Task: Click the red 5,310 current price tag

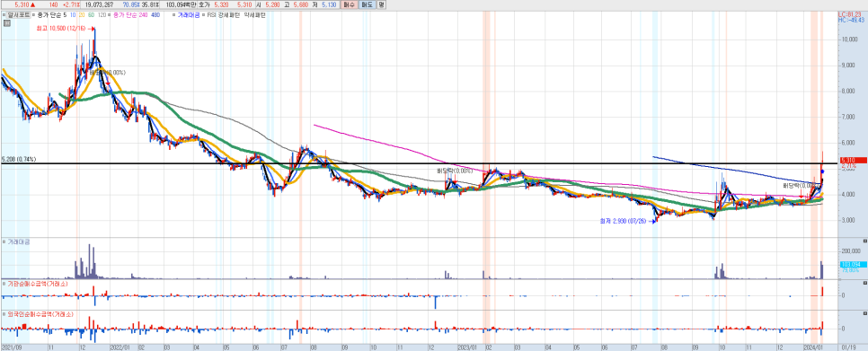Action: (853, 161)
